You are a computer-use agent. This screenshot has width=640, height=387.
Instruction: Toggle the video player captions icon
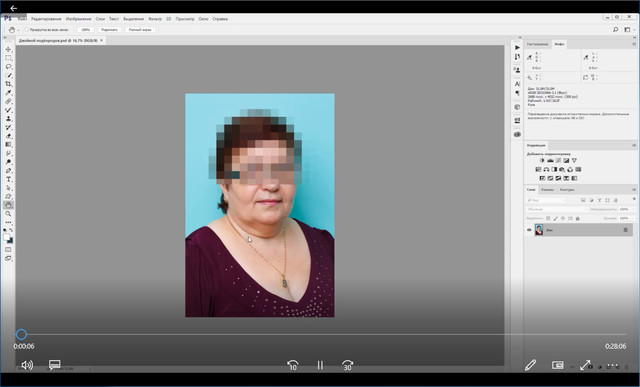click(55, 365)
